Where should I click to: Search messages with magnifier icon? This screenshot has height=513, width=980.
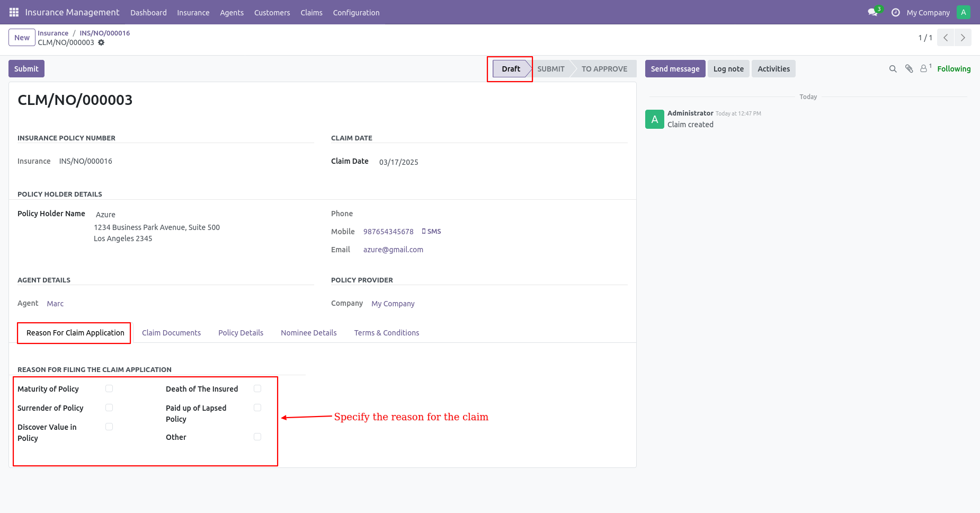(x=893, y=69)
